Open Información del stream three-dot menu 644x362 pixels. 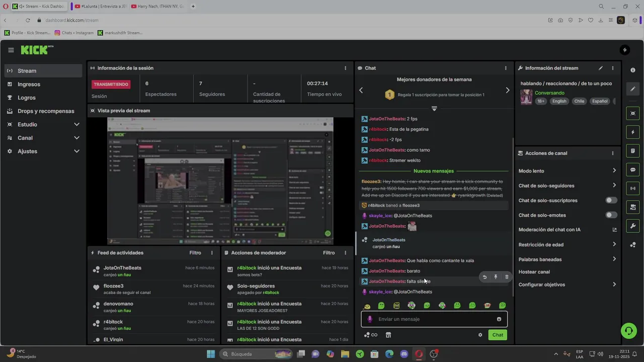[613, 68]
